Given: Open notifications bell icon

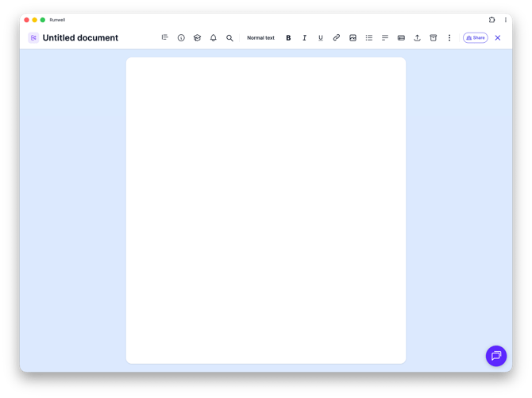Looking at the screenshot, I should click(x=213, y=37).
